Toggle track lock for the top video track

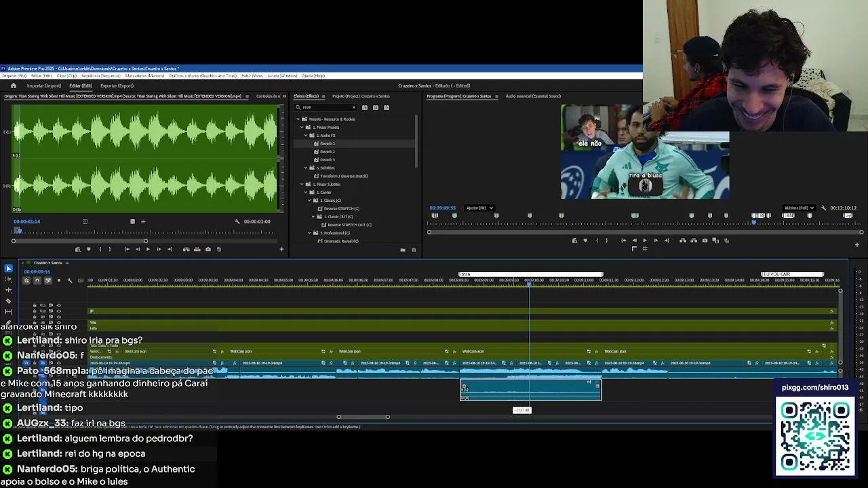click(35, 305)
